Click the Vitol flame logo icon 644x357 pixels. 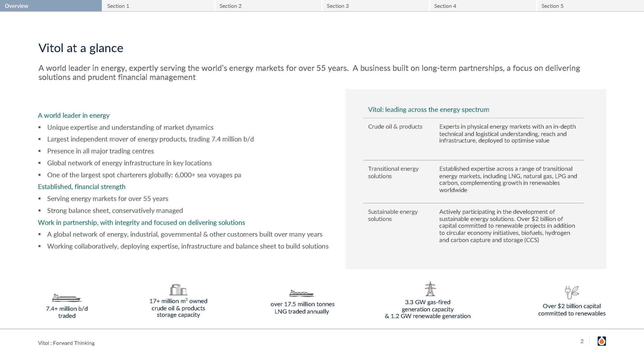tap(601, 341)
